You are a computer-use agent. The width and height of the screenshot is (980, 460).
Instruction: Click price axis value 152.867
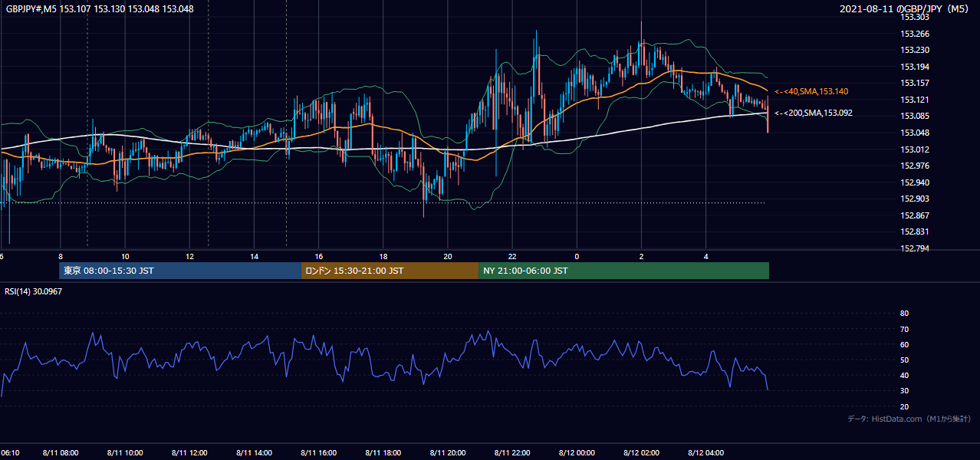[914, 215]
